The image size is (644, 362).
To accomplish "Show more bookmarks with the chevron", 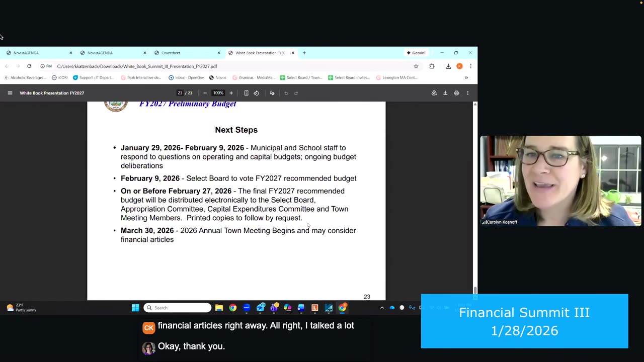I will 466,77.
